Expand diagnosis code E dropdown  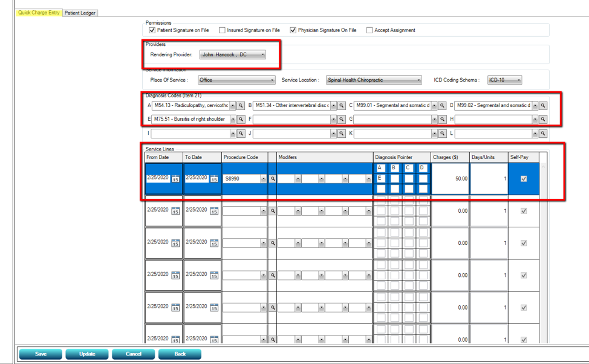click(x=233, y=120)
